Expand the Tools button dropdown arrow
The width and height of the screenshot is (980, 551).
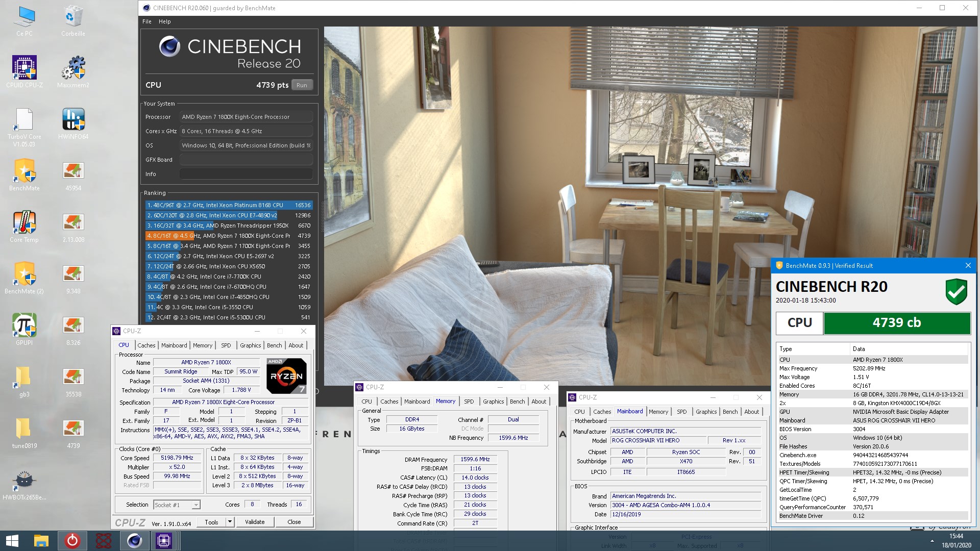pyautogui.click(x=230, y=522)
